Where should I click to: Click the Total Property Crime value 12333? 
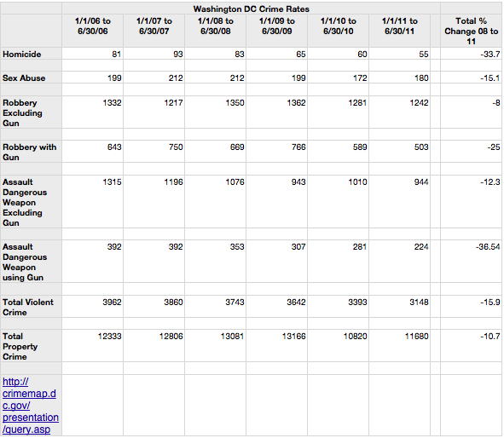pos(110,337)
